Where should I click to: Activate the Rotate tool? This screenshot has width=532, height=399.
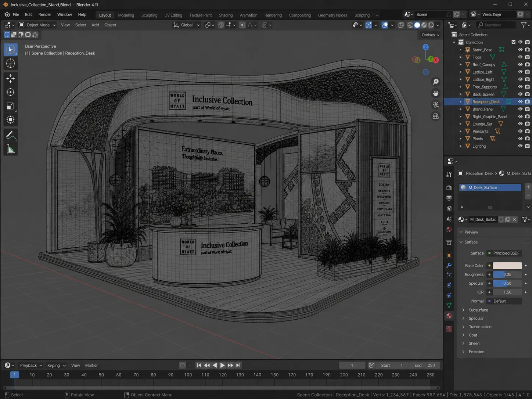click(x=11, y=92)
